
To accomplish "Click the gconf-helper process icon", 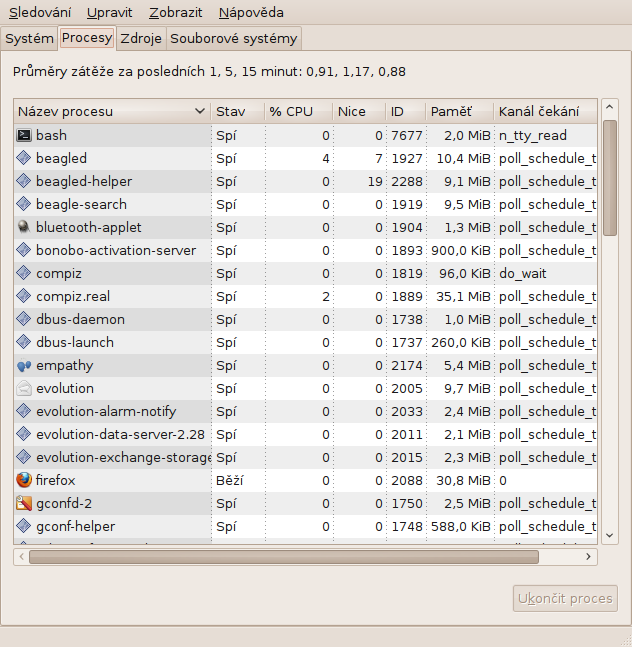I will 24,526.
